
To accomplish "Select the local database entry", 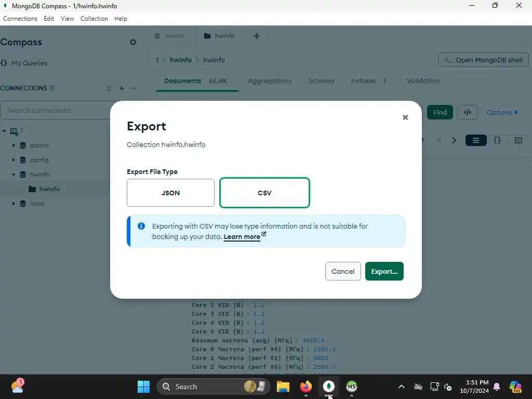I will [37, 204].
